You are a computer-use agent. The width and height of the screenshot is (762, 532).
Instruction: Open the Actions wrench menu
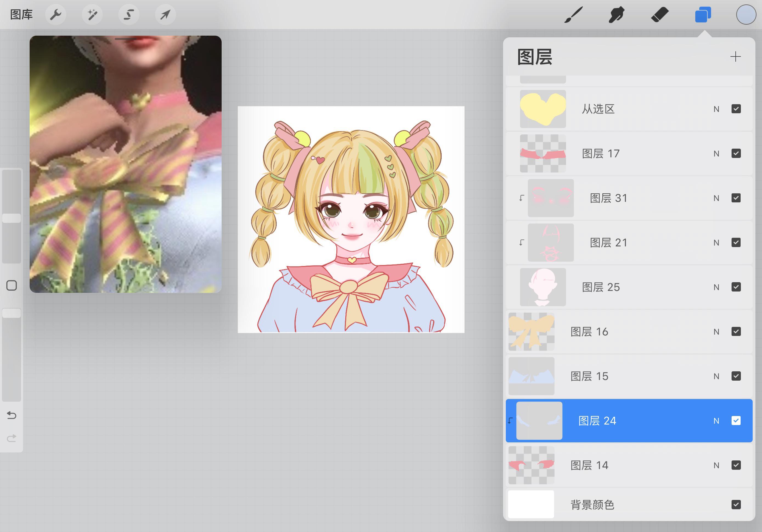pyautogui.click(x=56, y=15)
